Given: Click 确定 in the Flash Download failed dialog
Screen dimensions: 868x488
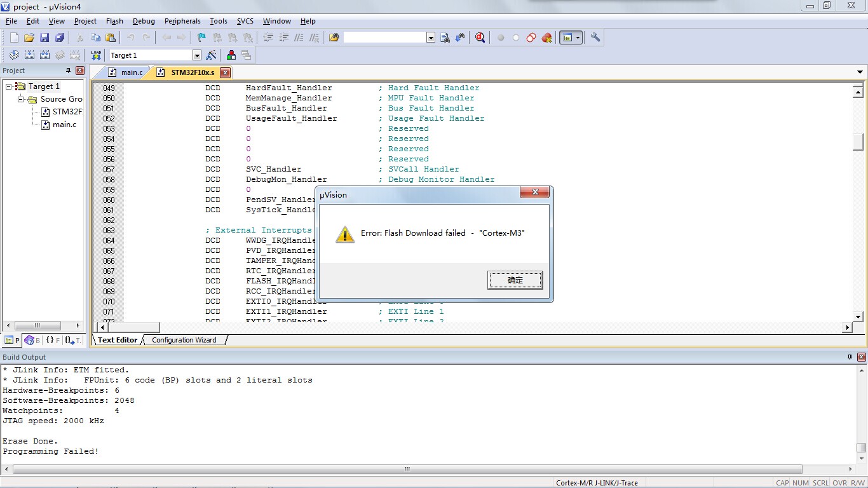Looking at the screenshot, I should 515,280.
